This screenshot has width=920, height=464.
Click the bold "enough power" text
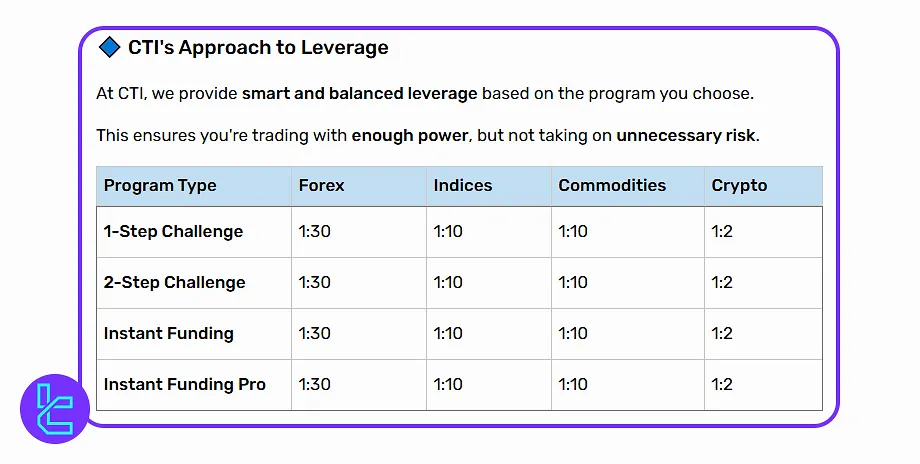click(410, 135)
